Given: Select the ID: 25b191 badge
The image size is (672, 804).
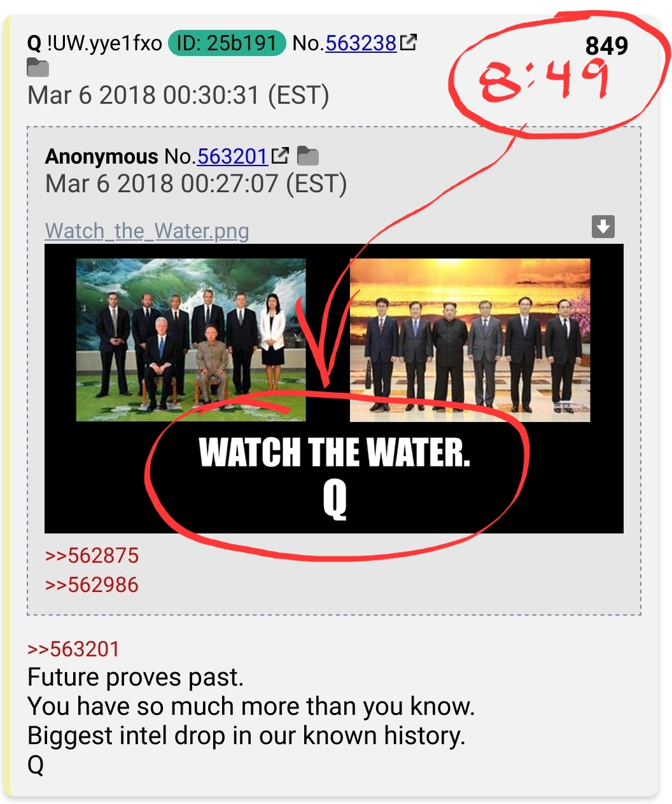Looking at the screenshot, I should pos(227,43).
